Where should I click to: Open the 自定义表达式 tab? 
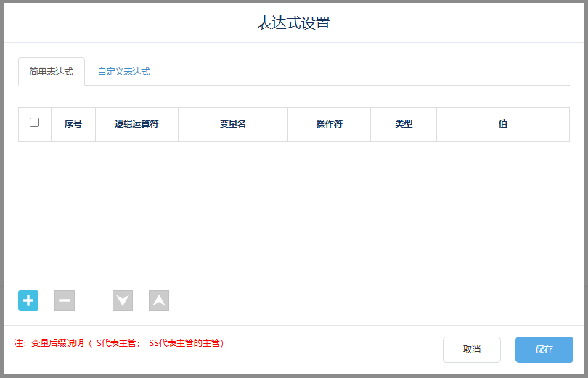pyautogui.click(x=124, y=72)
